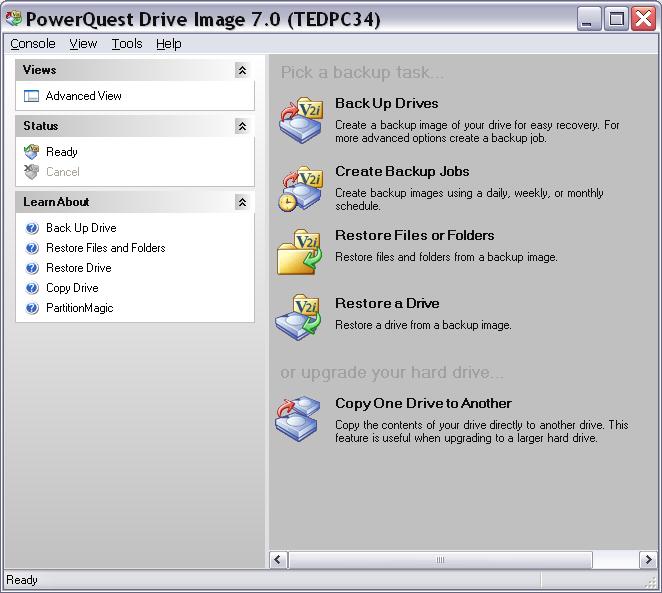This screenshot has width=662, height=593.
Task: Collapse the Status panel chevron
Action: [x=242, y=126]
